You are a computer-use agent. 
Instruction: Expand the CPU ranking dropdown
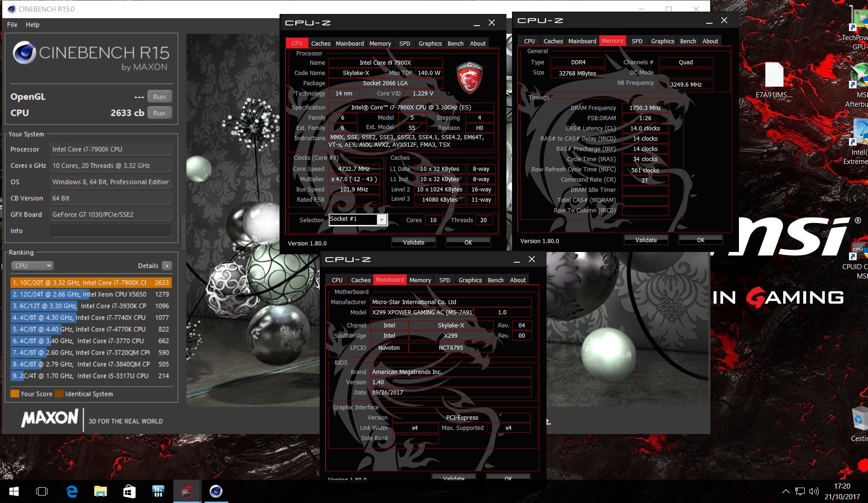tap(32, 265)
